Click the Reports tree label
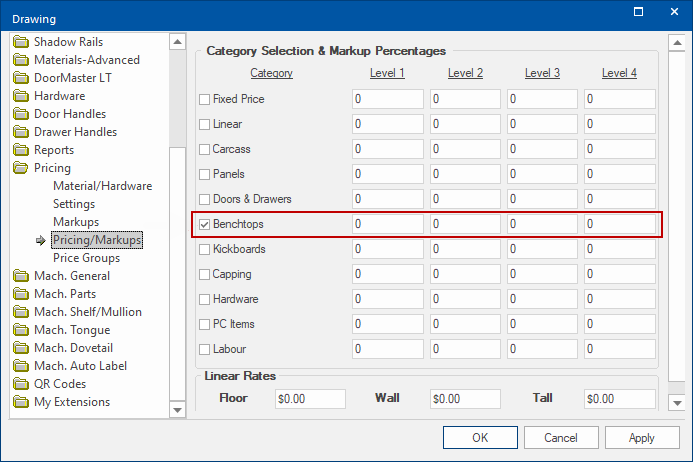693x462 pixels. pyautogui.click(x=54, y=150)
